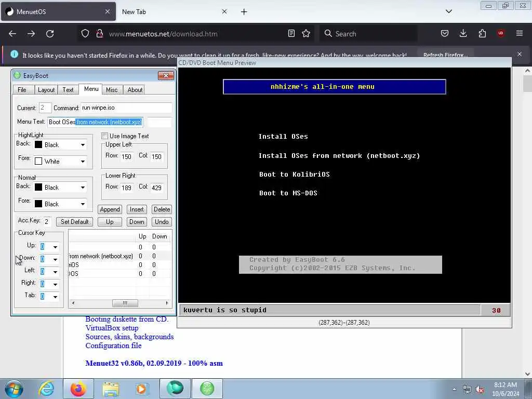The image size is (532, 399).
Task: Open Cursor Key Up dropdown
Action: coord(55,247)
